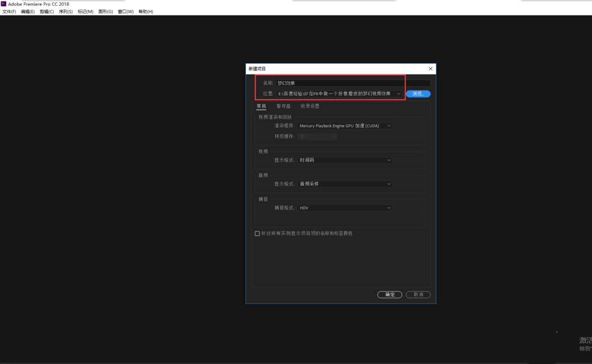The image size is (592, 364).
Task: Switch to the 暂存盘 tab
Action: click(284, 106)
